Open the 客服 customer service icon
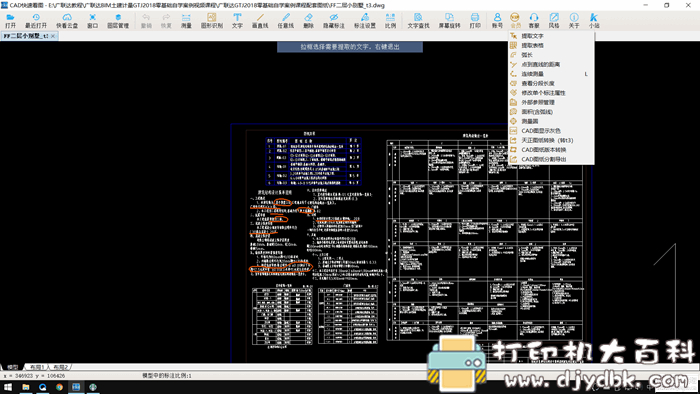700x394 pixels. [x=534, y=21]
